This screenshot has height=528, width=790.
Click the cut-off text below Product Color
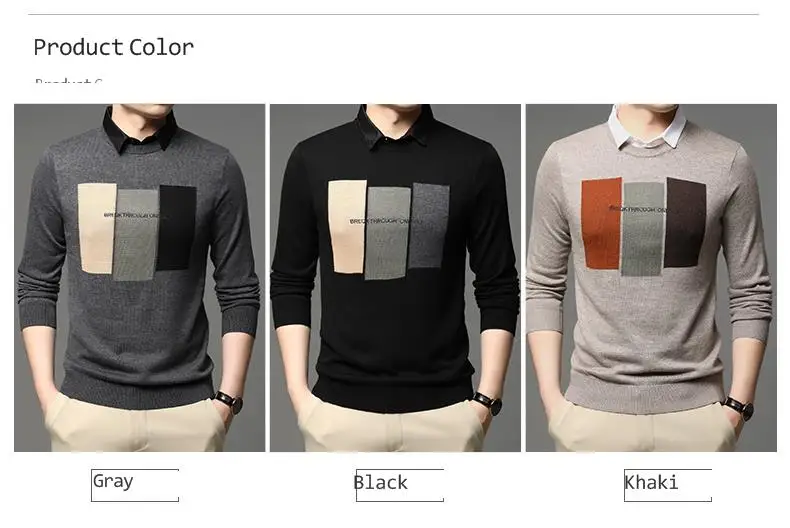pyautogui.click(x=69, y=81)
